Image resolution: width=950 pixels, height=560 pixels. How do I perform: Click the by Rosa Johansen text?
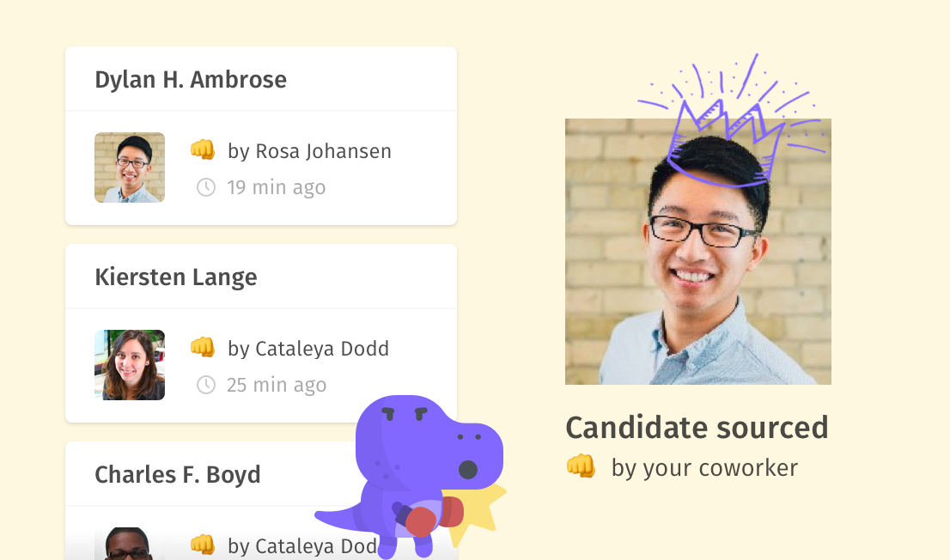point(309,151)
